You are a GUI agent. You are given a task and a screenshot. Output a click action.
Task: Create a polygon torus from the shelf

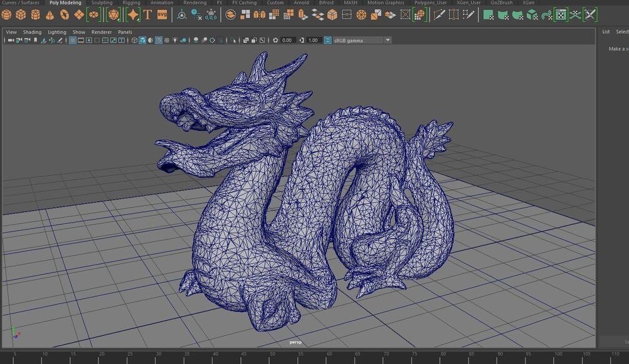[x=64, y=15]
